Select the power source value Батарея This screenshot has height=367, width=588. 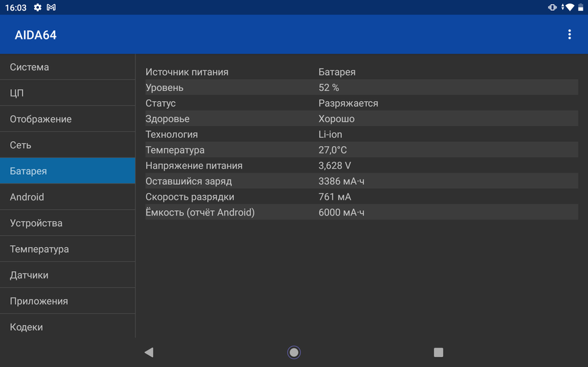click(337, 72)
